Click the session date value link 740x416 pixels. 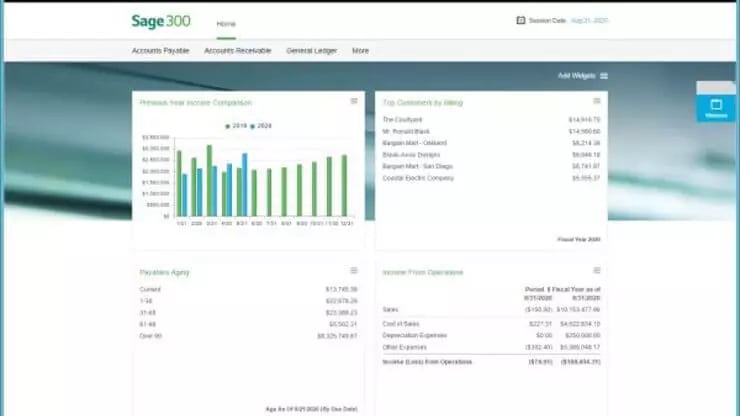(589, 20)
